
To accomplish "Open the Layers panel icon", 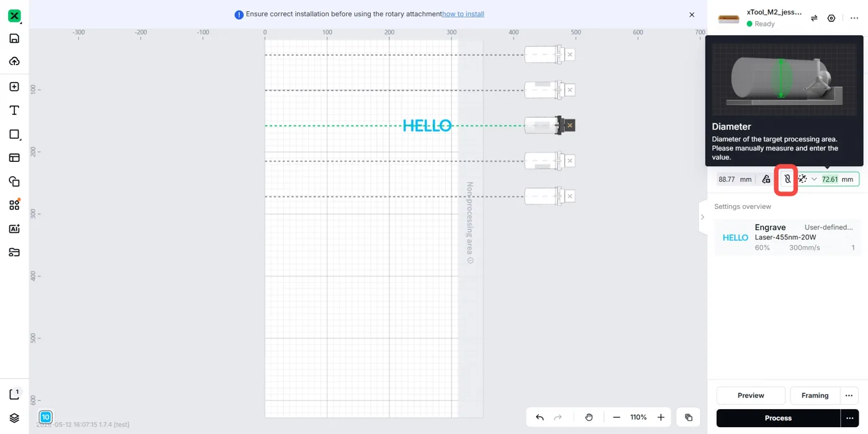I will pos(14,418).
